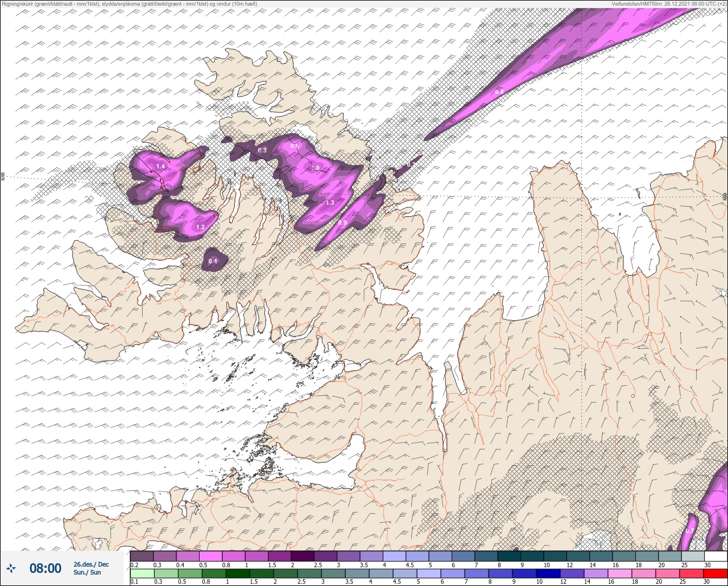The image size is (728, 586).
Task: Click the dark teal swatch at 8 in upper legend
Action: (510, 556)
